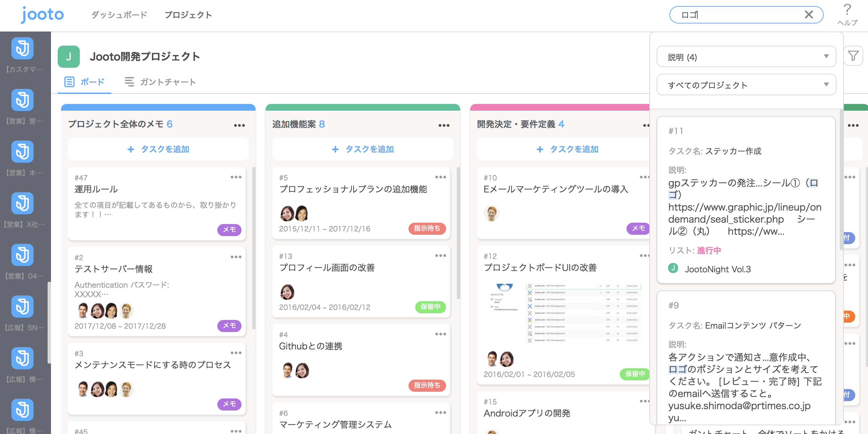Switch to the ボード tab
Viewport: 868px width, 434px height.
click(84, 82)
